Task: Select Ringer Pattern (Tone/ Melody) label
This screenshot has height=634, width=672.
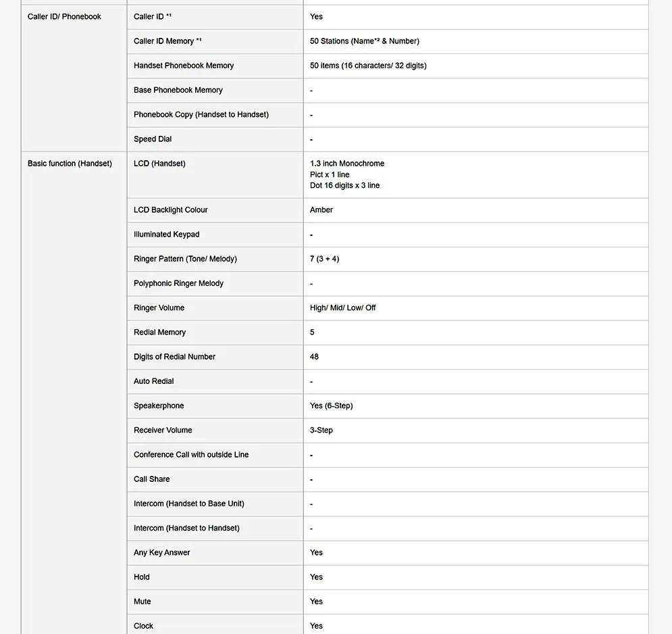Action: (x=185, y=259)
